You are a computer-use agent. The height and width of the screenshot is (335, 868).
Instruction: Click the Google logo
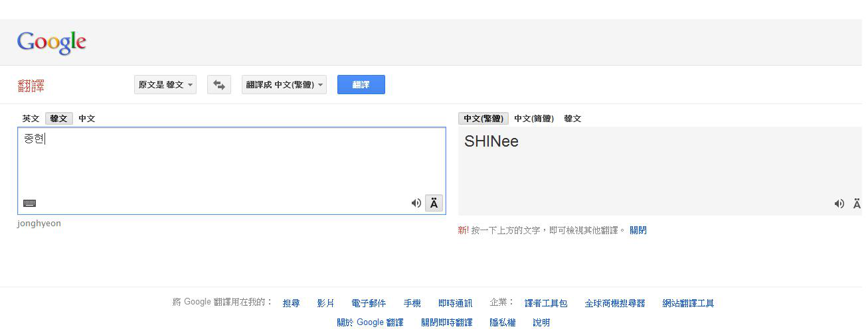tap(52, 42)
